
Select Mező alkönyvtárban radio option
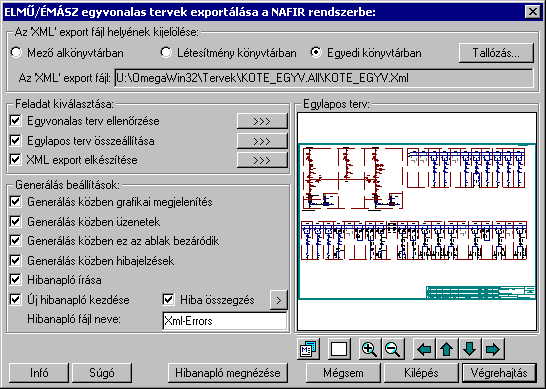[16, 53]
